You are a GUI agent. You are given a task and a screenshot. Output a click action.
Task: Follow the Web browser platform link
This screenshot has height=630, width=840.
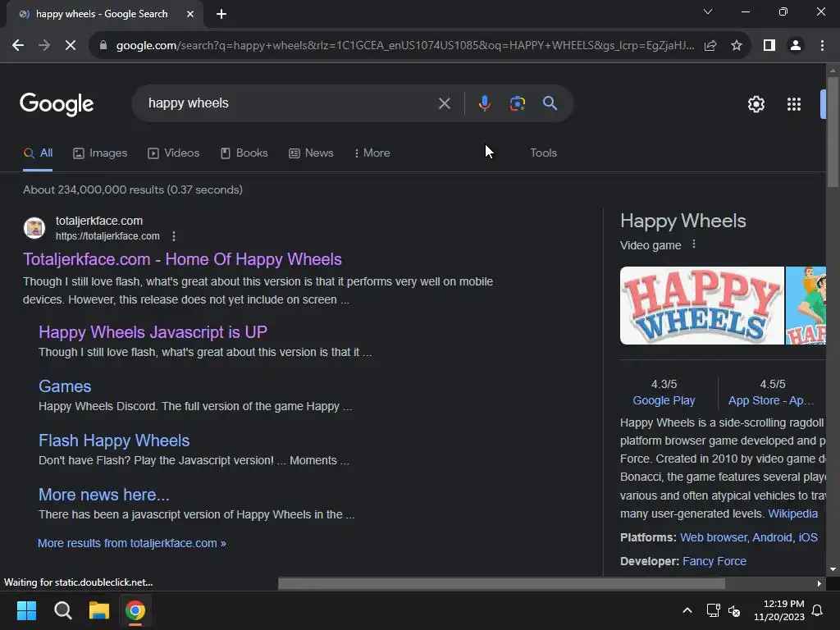[713, 537]
